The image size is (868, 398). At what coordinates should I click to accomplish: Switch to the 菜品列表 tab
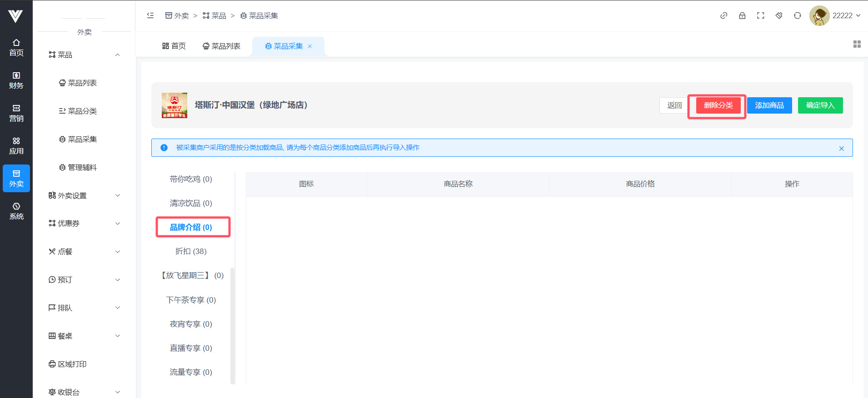(x=221, y=46)
